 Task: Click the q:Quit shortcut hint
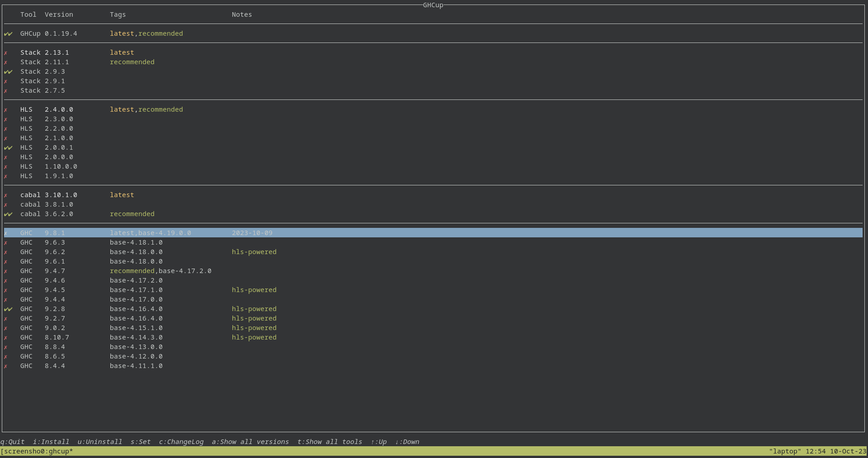pos(12,442)
